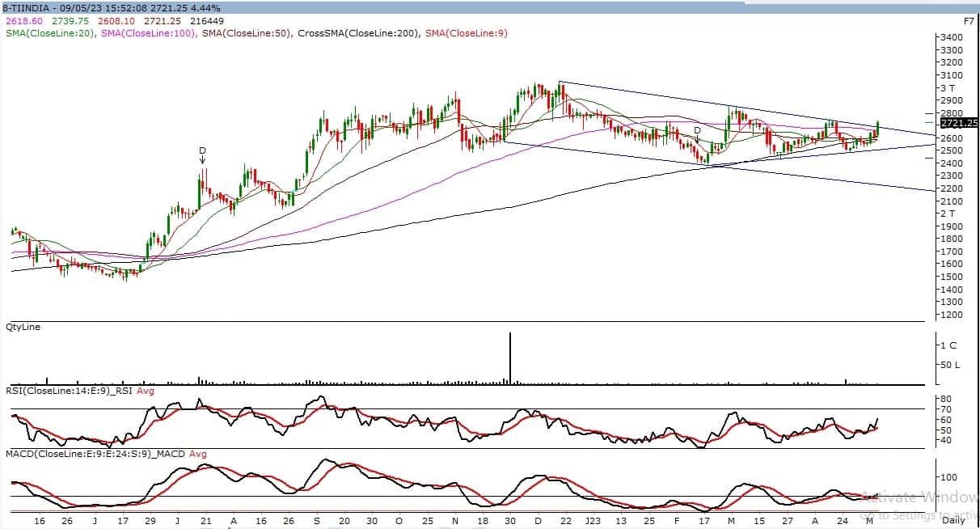980x529 pixels.
Task: Open the QtyLine volume panel label
Action: [23, 327]
